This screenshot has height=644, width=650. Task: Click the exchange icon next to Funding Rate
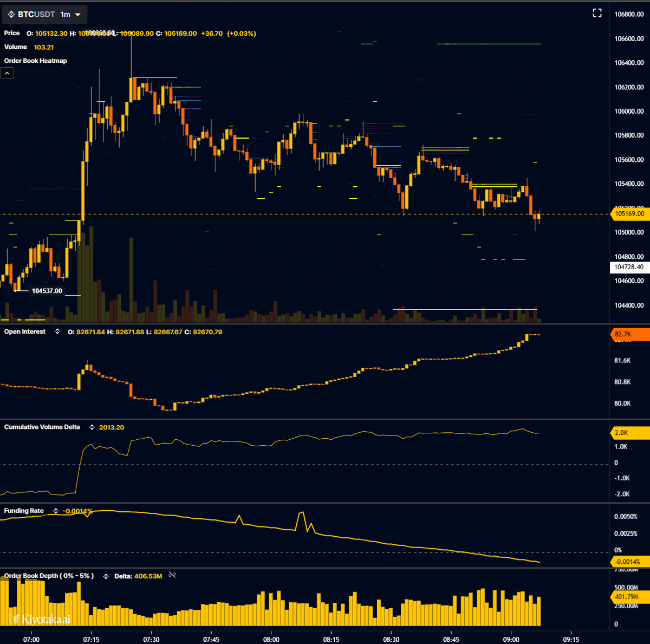pyautogui.click(x=56, y=511)
